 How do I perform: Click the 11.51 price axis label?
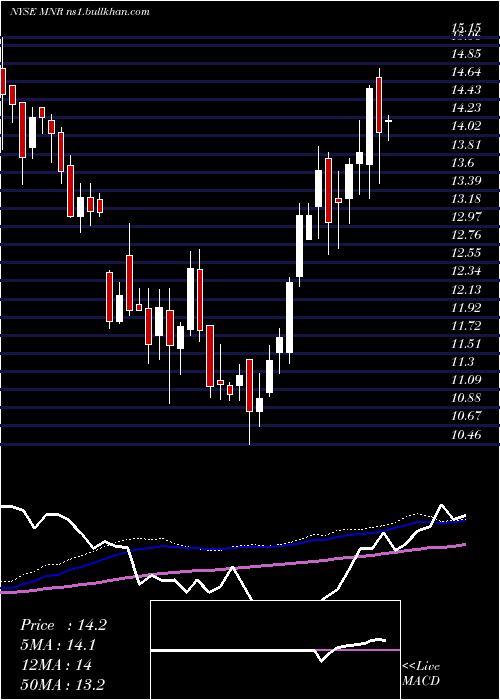[x=466, y=344]
